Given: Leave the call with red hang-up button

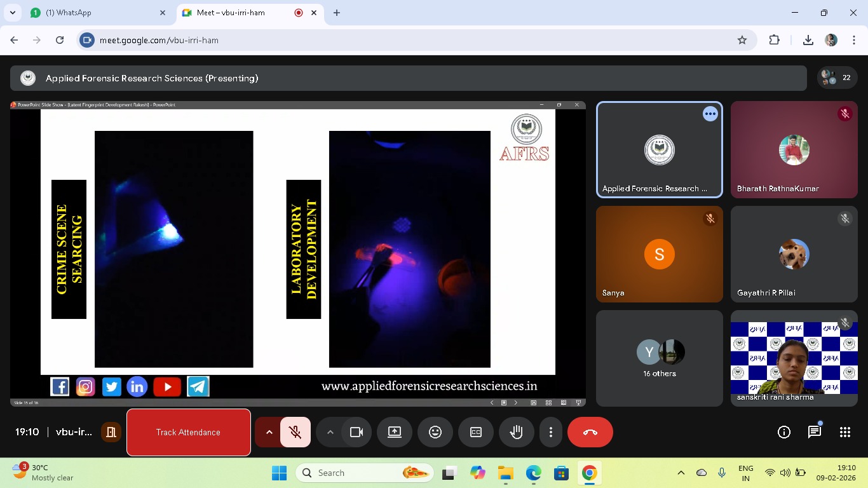Looking at the screenshot, I should 590,432.
